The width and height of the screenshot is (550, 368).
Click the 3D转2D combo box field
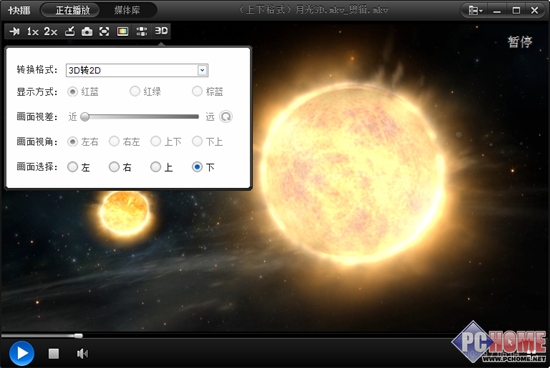137,70
